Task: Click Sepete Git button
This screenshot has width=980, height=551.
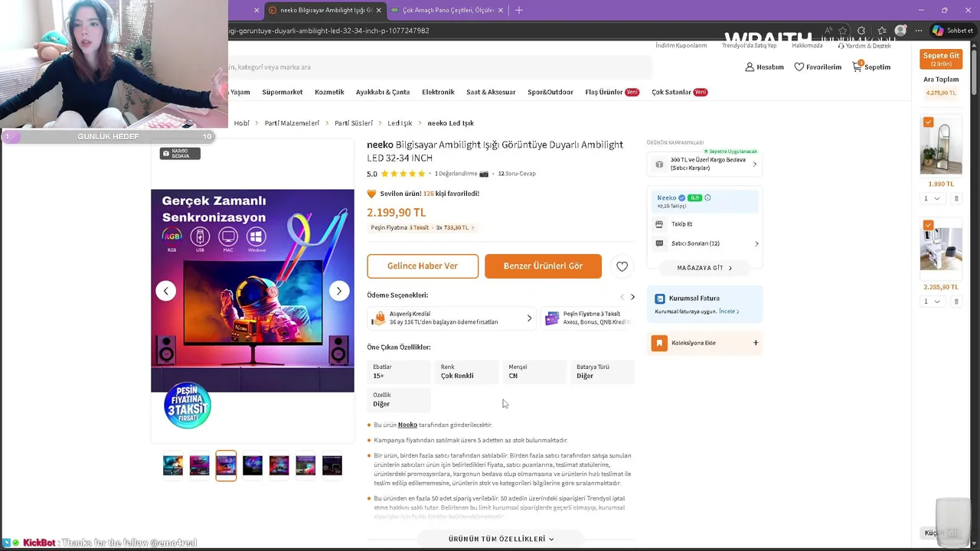Action: coord(941,59)
